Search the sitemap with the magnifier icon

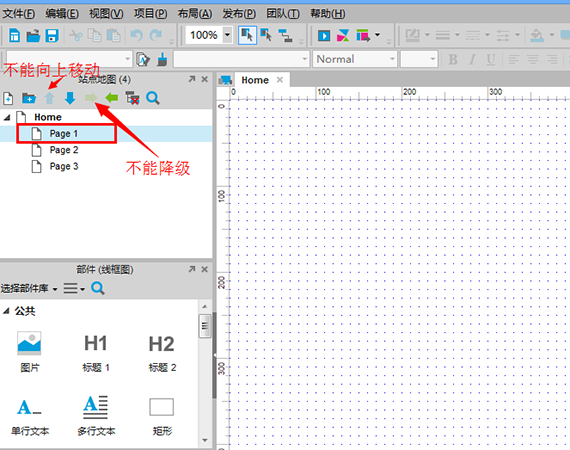pyautogui.click(x=153, y=98)
